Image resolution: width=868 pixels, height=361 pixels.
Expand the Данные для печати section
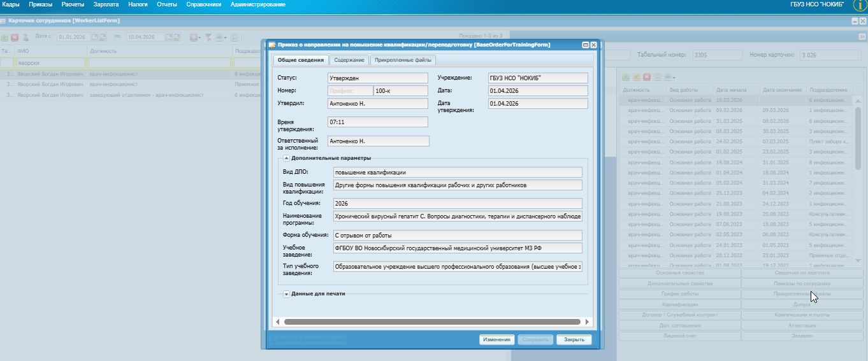coord(287,294)
